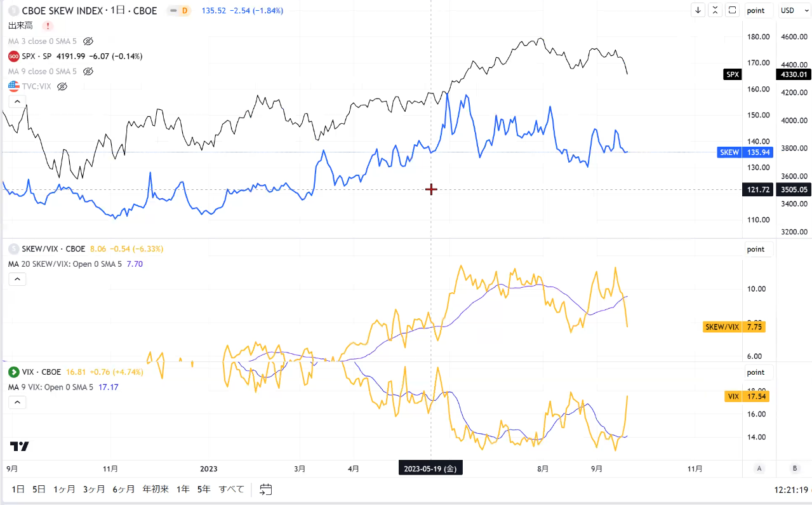The height and width of the screenshot is (505, 812).
Task: Click the crosshair value label 121.72
Action: click(x=758, y=189)
